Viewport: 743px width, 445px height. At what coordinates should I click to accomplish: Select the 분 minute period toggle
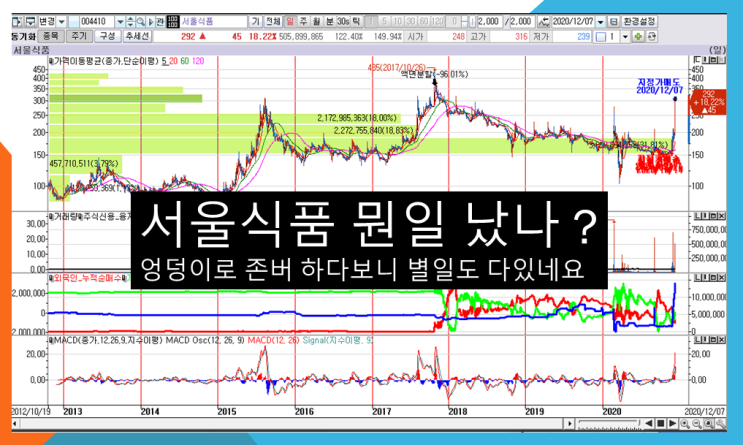click(x=329, y=22)
